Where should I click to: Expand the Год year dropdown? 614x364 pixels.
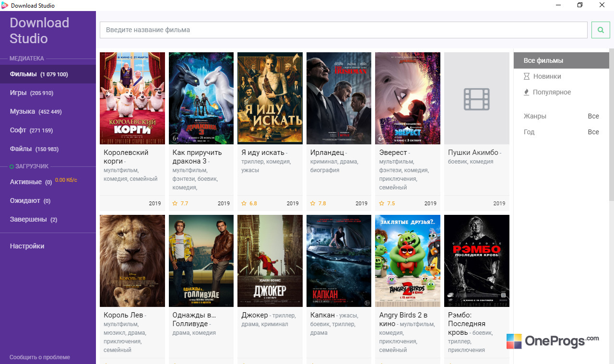pyautogui.click(x=561, y=132)
